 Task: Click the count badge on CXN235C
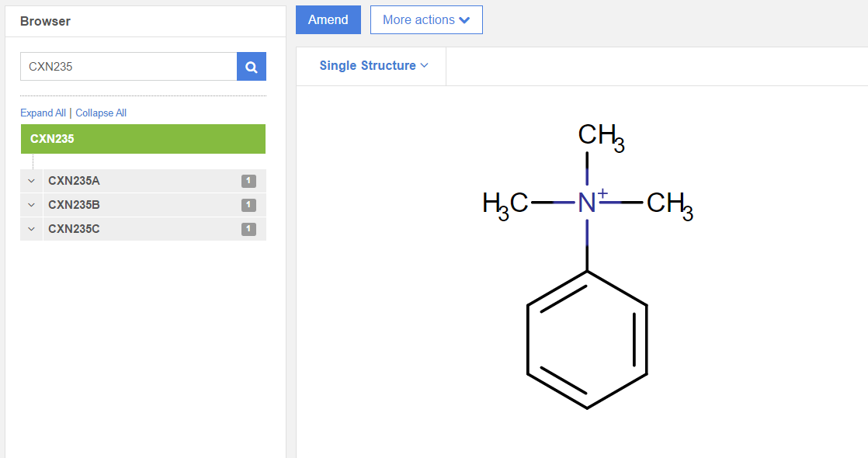[x=248, y=229]
